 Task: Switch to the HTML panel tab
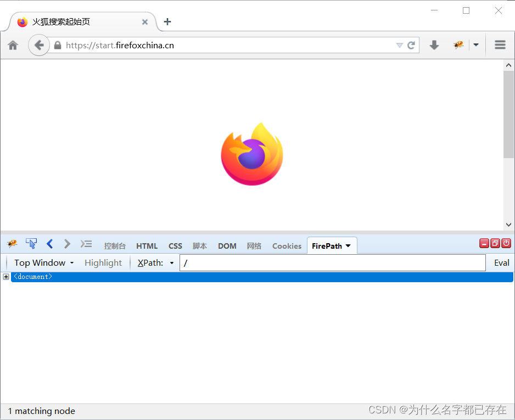pyautogui.click(x=147, y=246)
